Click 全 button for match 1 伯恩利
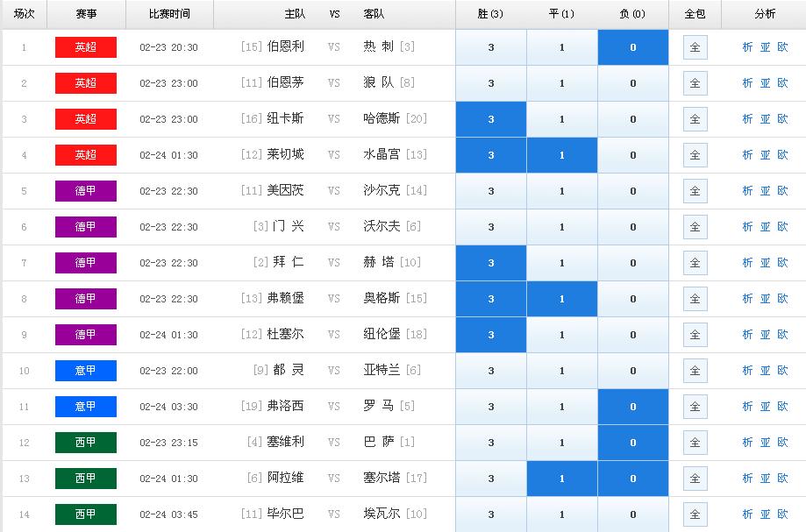806x532 pixels. pyautogui.click(x=695, y=47)
